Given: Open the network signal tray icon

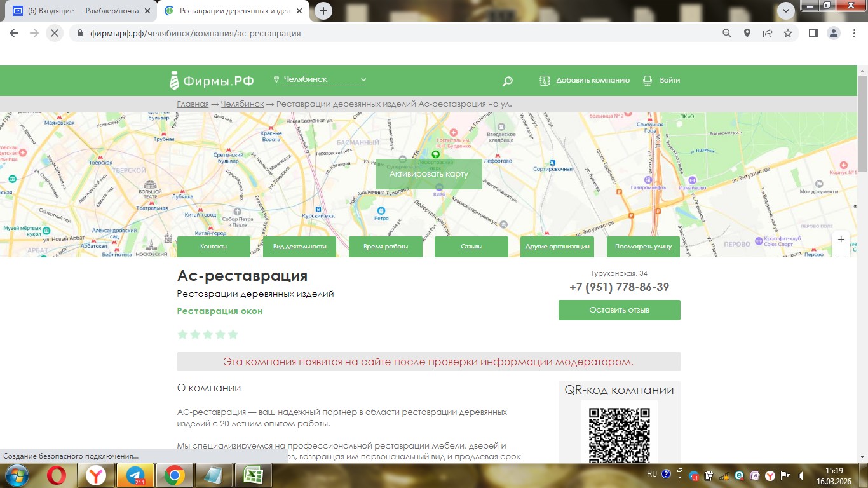Looking at the screenshot, I should pos(724,475).
